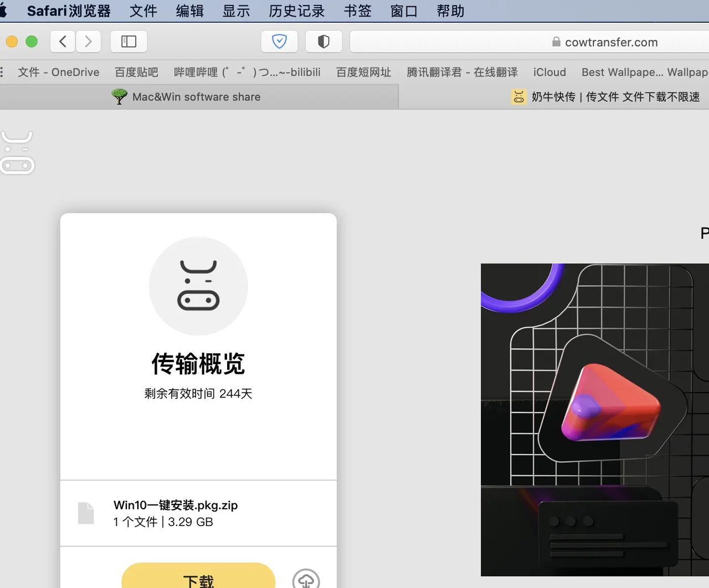The image size is (709, 588).
Task: Click the CowTransfer logo at page top-left
Action: (17, 153)
